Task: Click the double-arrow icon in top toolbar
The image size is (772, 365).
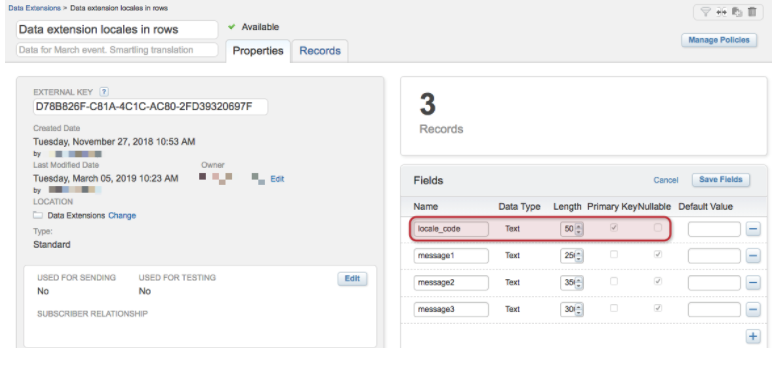Action: [x=721, y=12]
